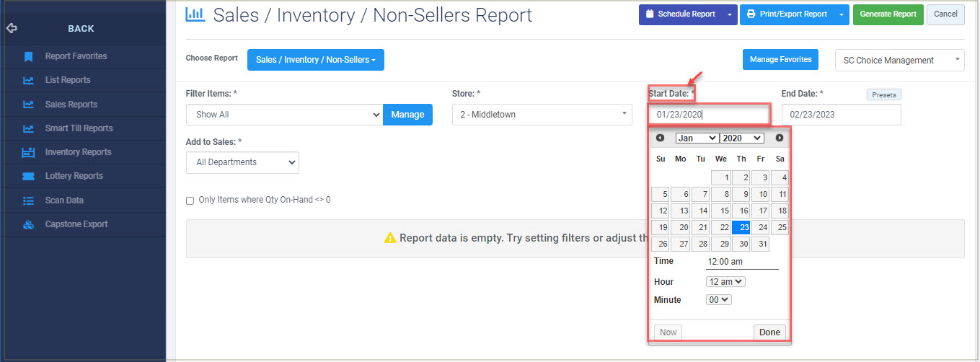Click Done in the date picker

769,332
